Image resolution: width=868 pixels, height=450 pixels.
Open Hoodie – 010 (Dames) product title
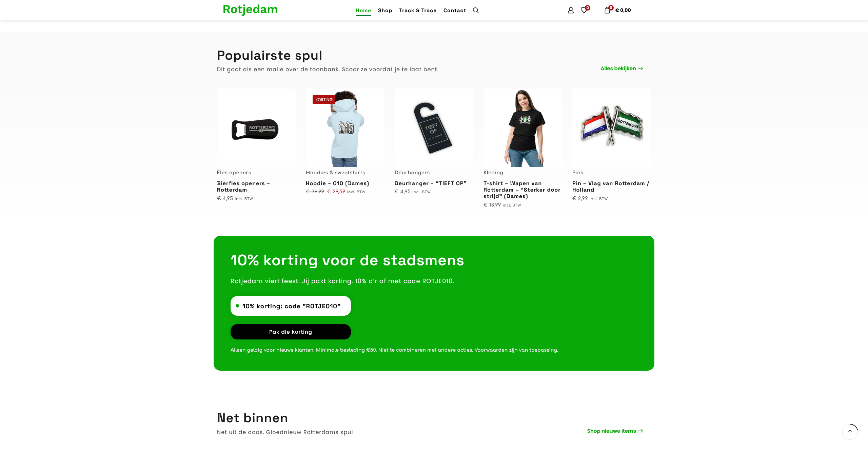click(337, 183)
